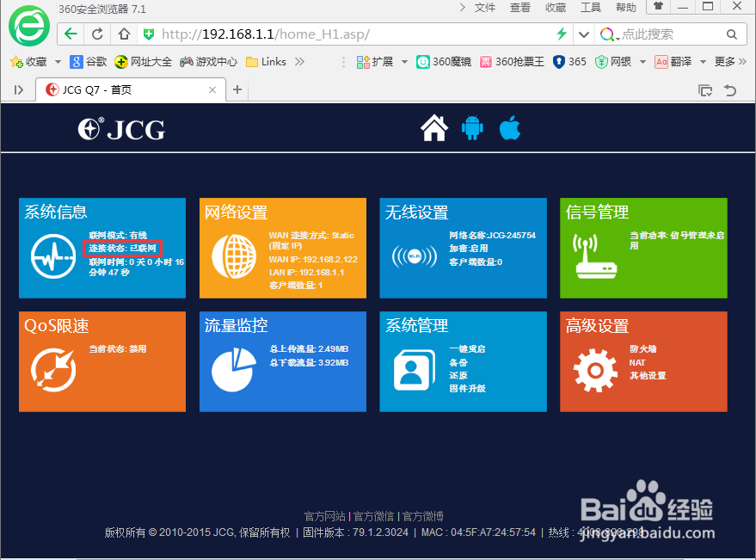Open the 高级设置 advanced settings panel

coord(643,361)
